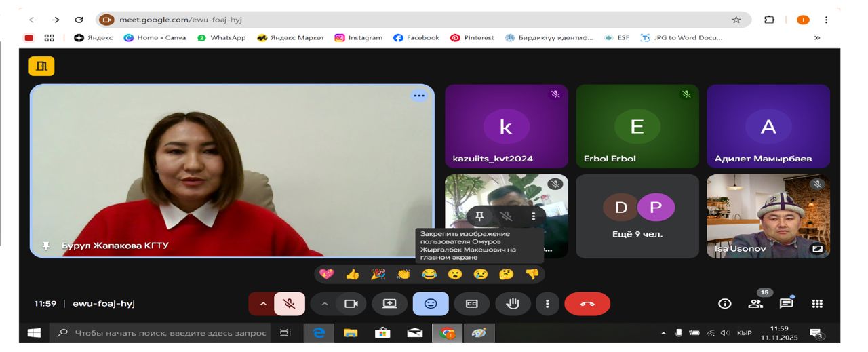The image size is (868, 352).
Task: Toggle the muted microphone button
Action: [x=290, y=304]
